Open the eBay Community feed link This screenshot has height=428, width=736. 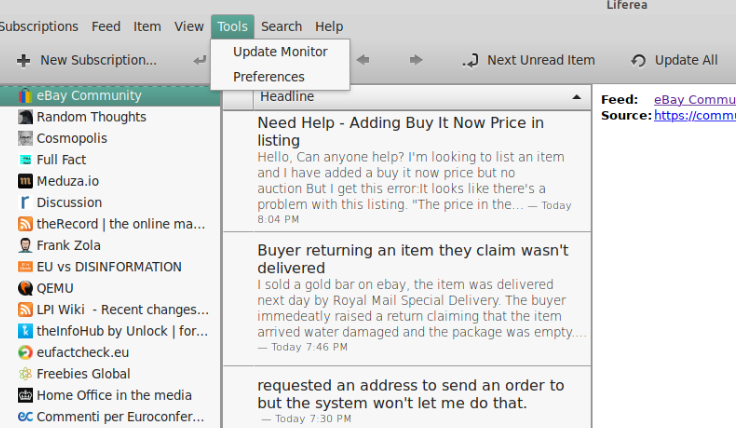click(694, 99)
